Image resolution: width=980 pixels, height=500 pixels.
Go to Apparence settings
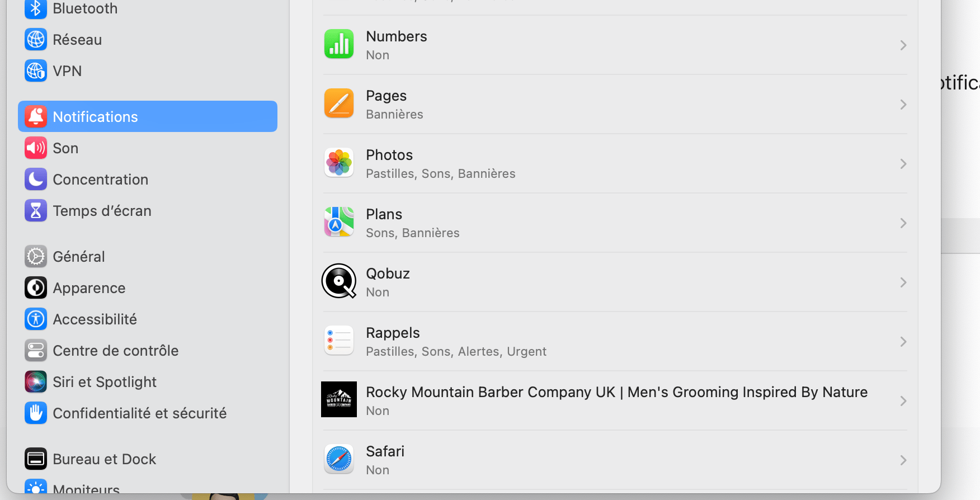tap(148, 288)
